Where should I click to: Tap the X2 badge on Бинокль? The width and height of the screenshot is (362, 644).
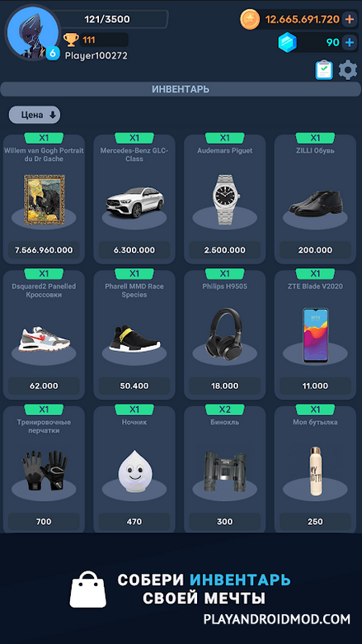pyautogui.click(x=224, y=409)
